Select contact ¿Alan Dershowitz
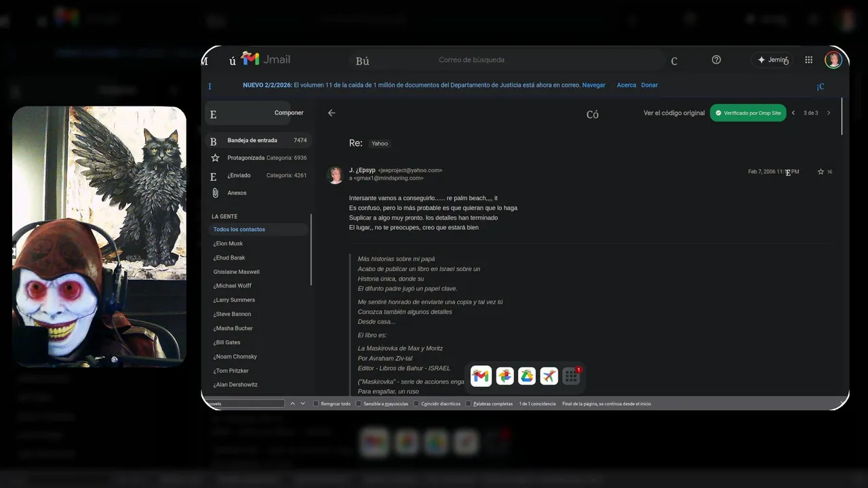The height and width of the screenshot is (488, 868). [235, 385]
